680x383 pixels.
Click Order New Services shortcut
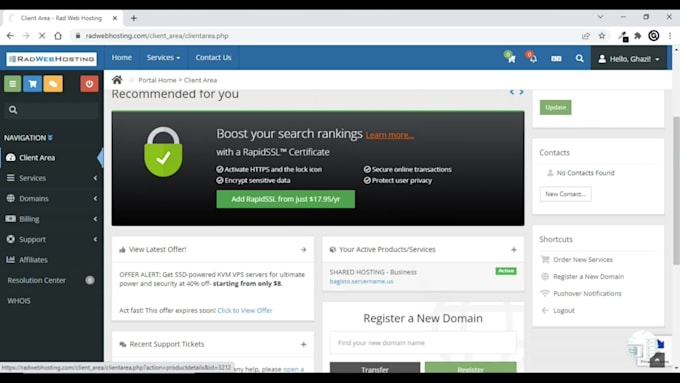point(582,260)
